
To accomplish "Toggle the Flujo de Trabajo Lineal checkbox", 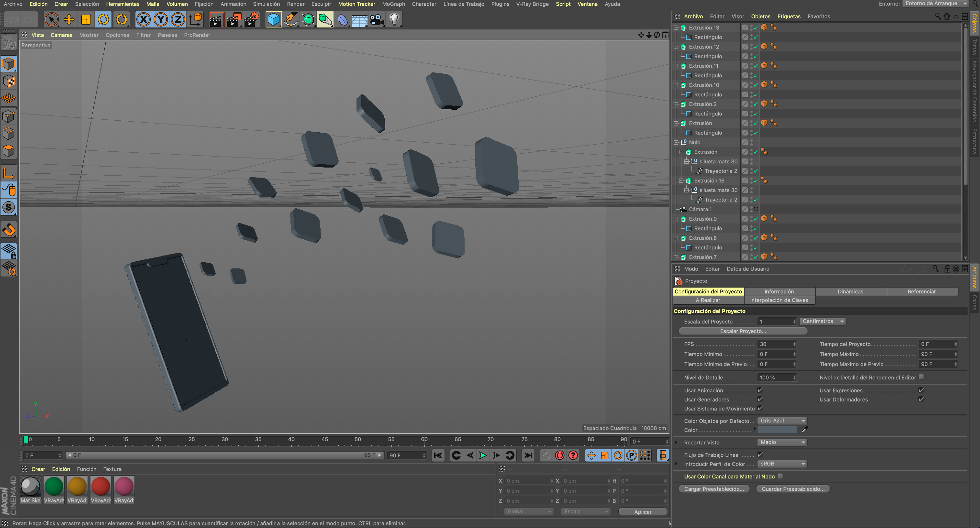I will pos(760,455).
